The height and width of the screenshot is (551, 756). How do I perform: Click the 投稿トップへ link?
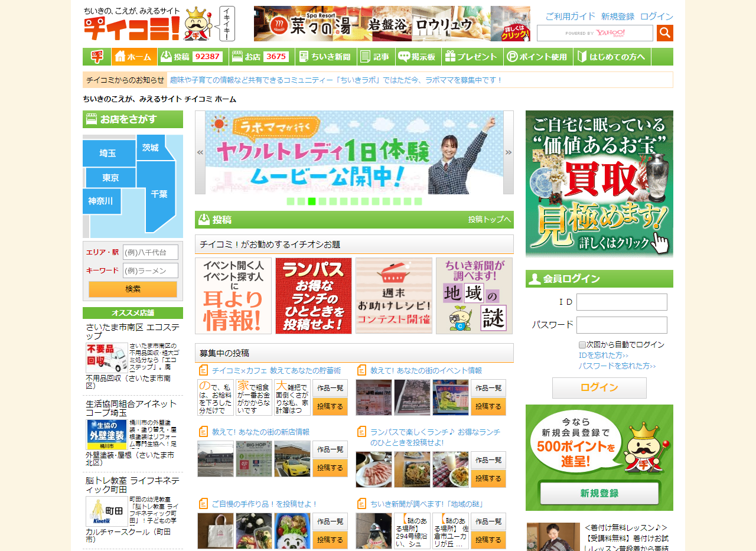(x=489, y=220)
